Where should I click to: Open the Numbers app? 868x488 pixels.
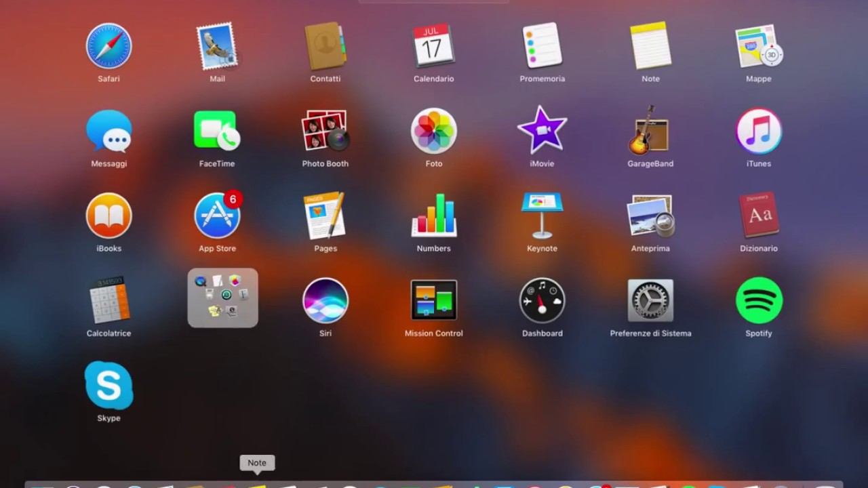[434, 216]
